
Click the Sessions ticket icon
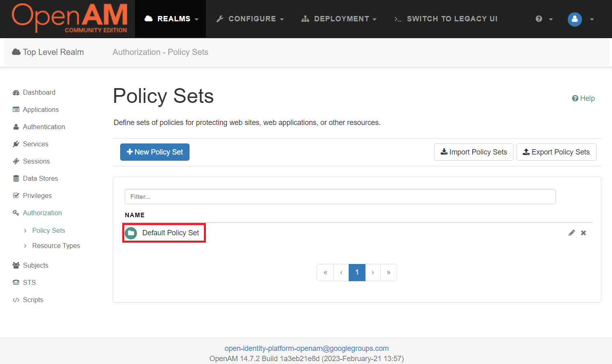point(16,161)
